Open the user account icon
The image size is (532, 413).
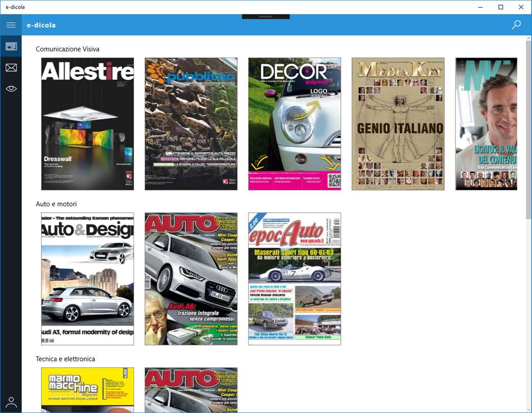tap(11, 402)
